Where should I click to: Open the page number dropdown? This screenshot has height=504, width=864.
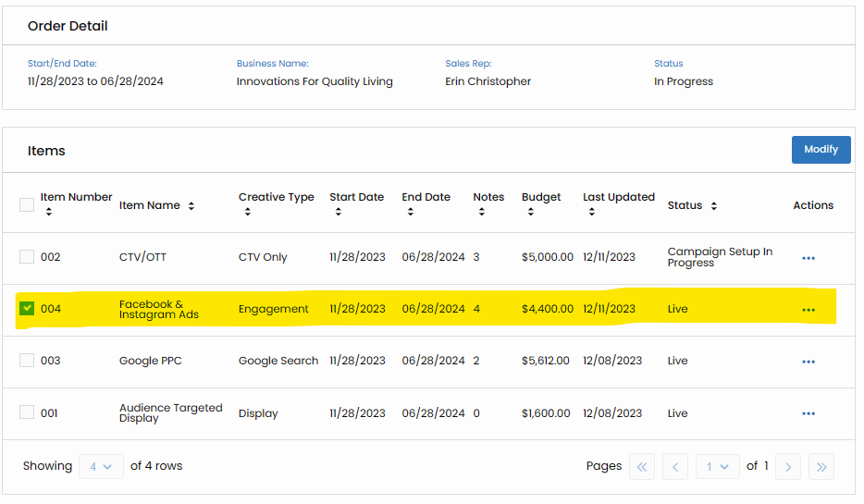[717, 467]
